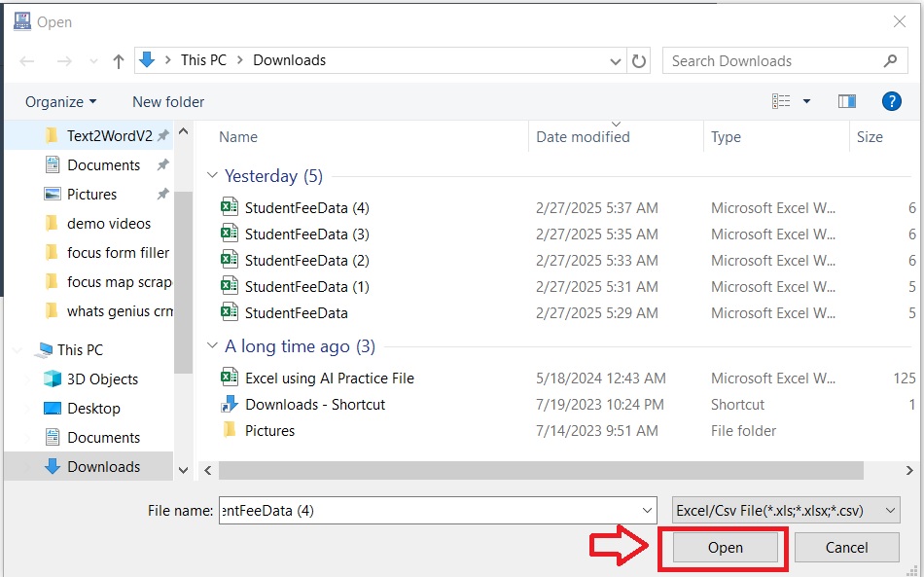Select the StudentFeeData (3) Excel file
Image resolution: width=924 pixels, height=577 pixels.
306,234
